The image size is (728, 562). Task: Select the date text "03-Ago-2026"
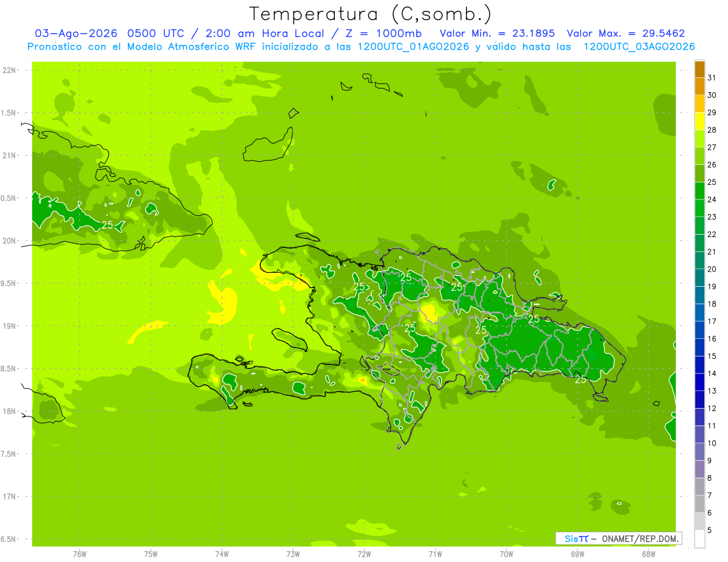click(x=75, y=33)
